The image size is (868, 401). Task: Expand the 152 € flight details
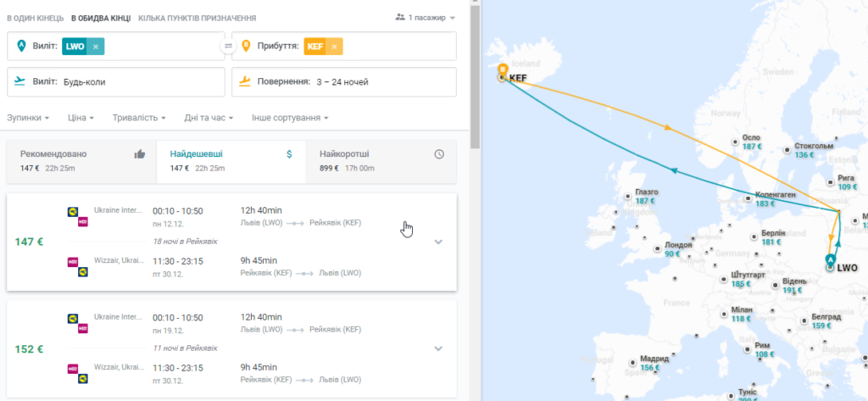click(438, 349)
